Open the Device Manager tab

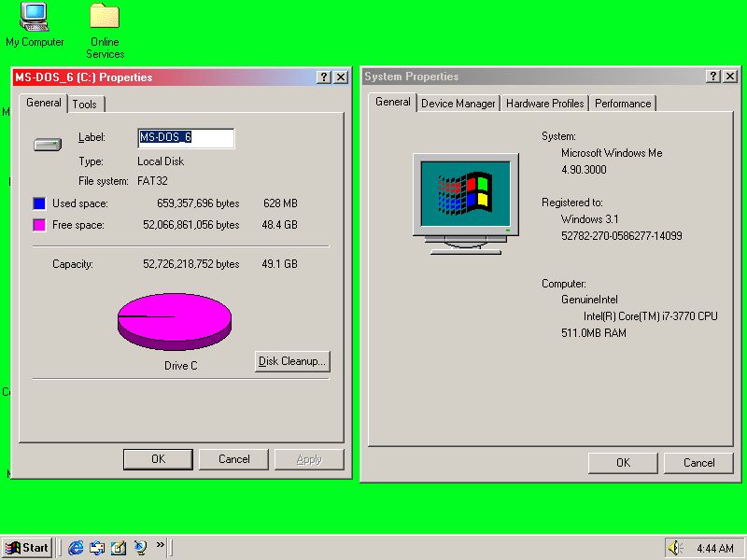click(458, 104)
